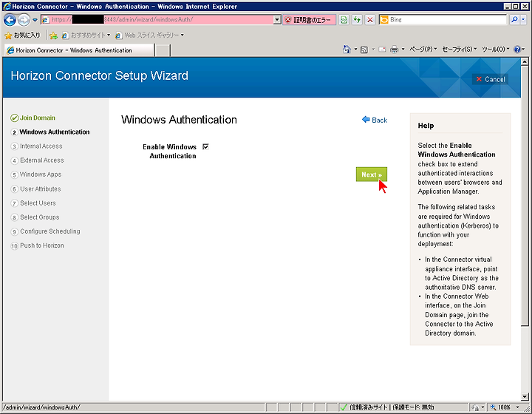Click the page scrollbar up arrow
This screenshot has height=414, width=532.
click(525, 62)
